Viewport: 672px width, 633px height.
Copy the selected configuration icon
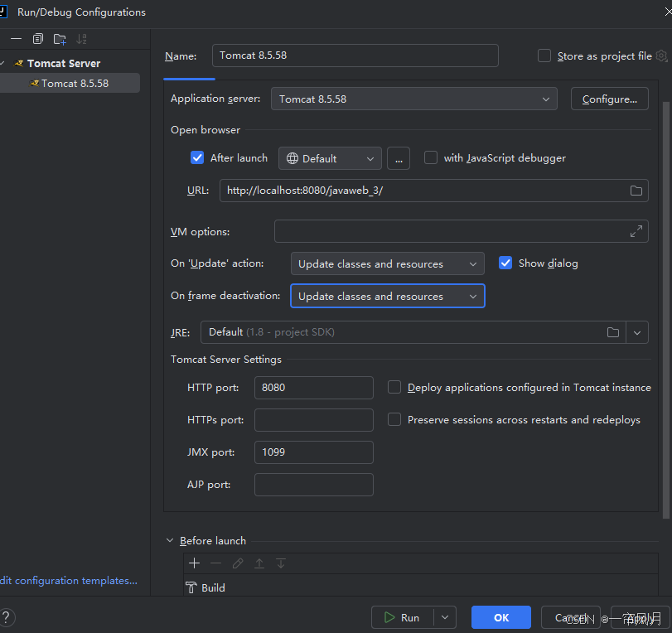[x=38, y=39]
